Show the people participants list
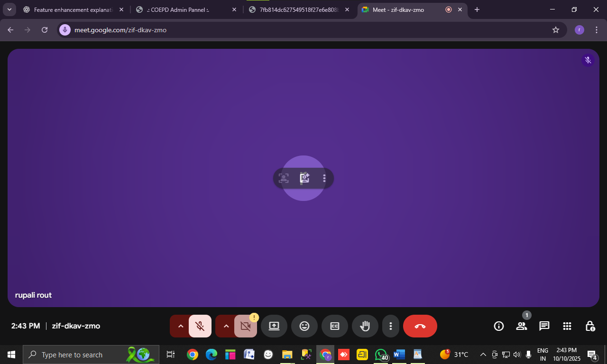This screenshot has width=607, height=364. point(521,326)
